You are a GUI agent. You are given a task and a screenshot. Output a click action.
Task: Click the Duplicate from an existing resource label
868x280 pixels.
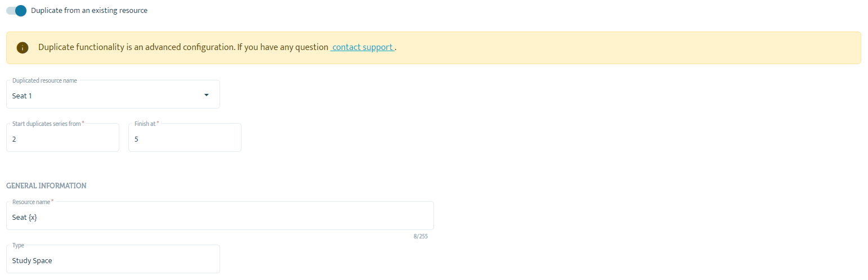click(x=89, y=11)
